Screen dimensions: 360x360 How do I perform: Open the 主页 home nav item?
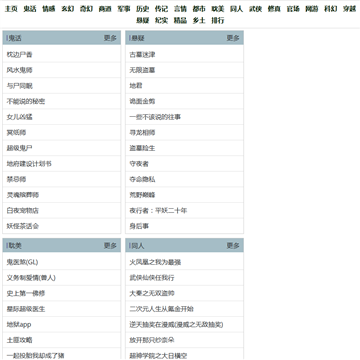[x=11, y=9]
